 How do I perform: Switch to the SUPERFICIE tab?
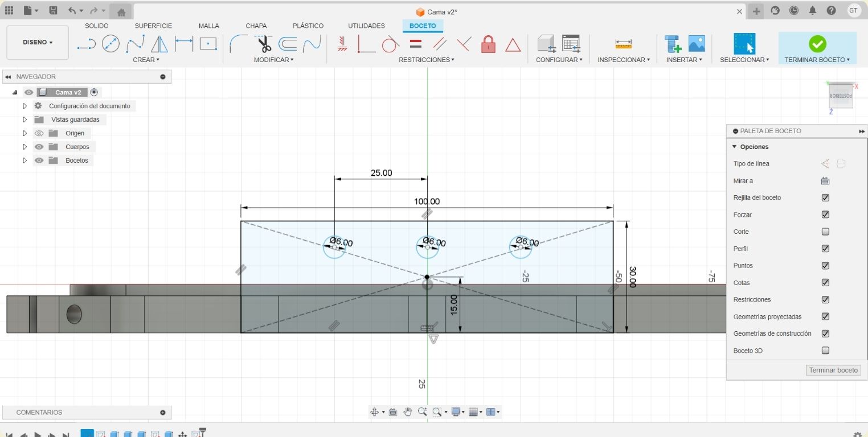click(x=153, y=26)
